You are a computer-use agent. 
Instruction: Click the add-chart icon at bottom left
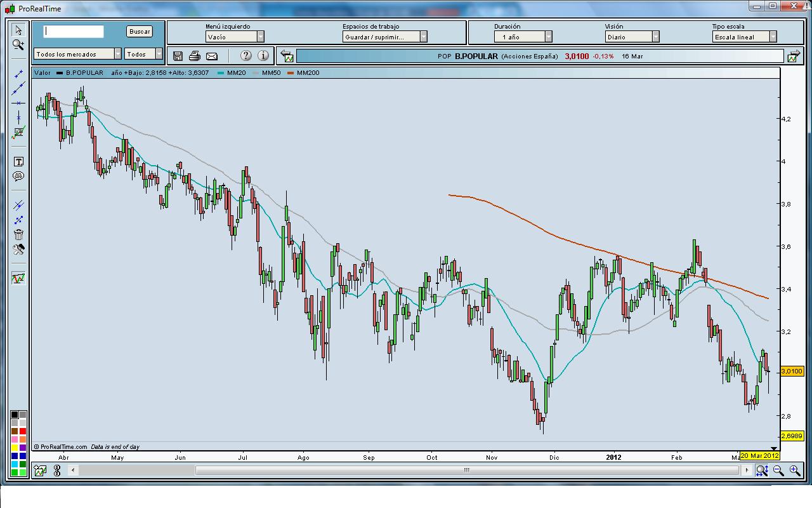pyautogui.click(x=40, y=471)
